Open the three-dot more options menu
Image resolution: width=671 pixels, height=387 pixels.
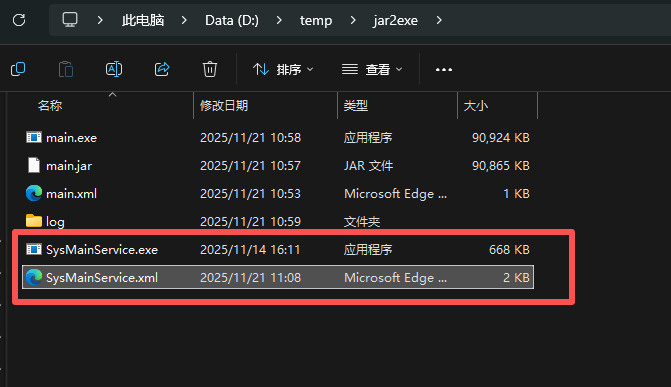click(444, 69)
